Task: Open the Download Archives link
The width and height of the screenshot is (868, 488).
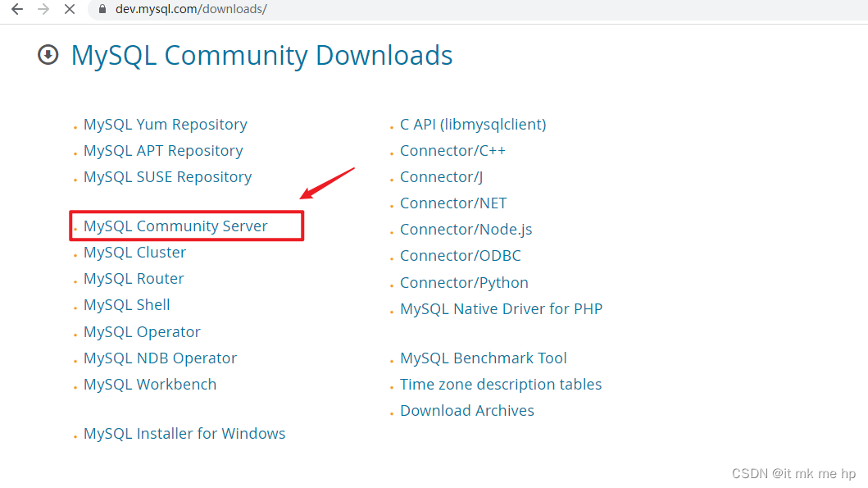Action: point(466,410)
